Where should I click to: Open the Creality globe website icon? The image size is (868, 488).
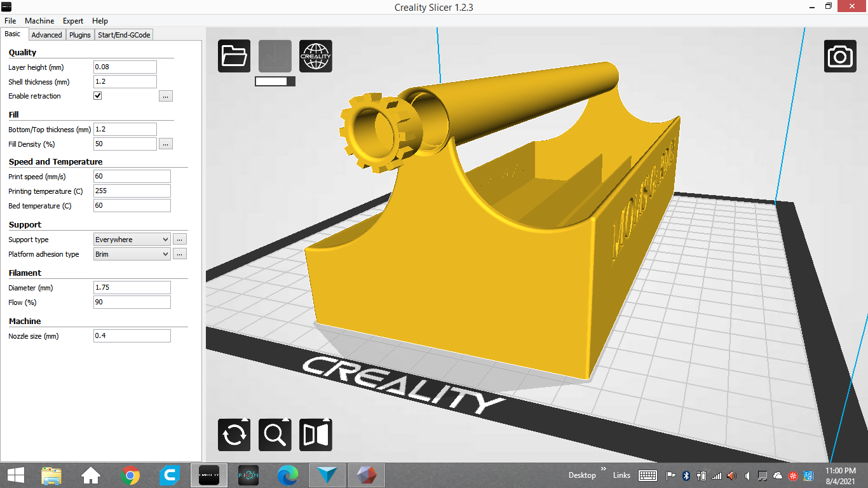tap(316, 56)
